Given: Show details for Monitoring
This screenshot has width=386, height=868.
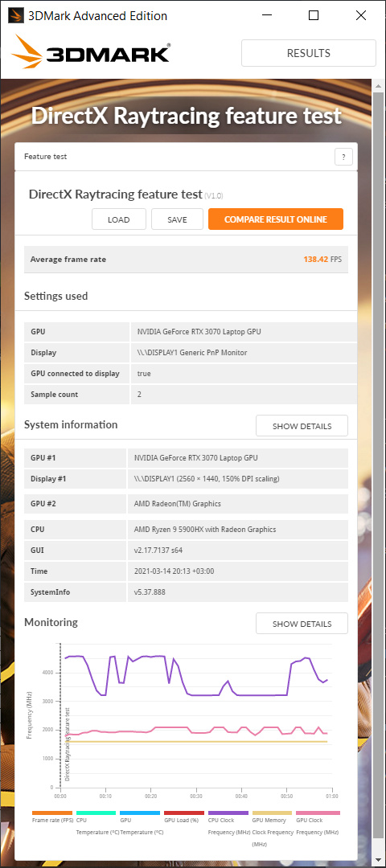Looking at the screenshot, I should click(x=302, y=624).
